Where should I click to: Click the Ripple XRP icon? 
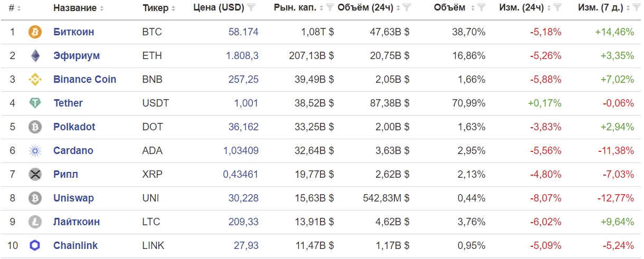(35, 175)
